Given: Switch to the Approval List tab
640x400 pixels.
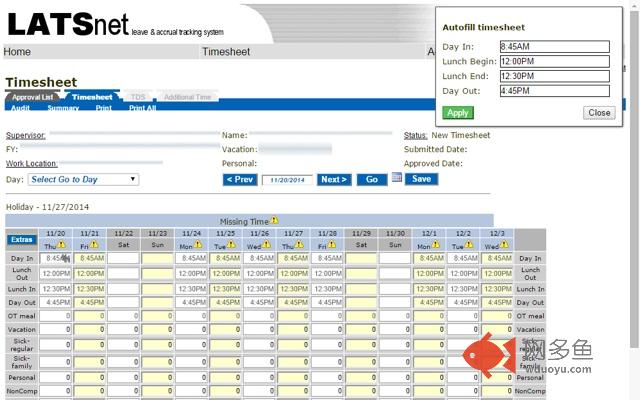Looking at the screenshot, I should coord(33,97).
